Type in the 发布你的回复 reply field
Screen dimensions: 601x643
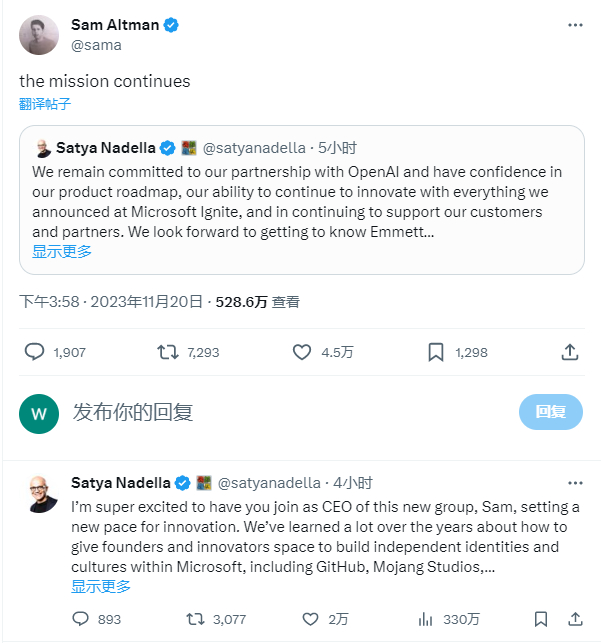click(x=280, y=411)
